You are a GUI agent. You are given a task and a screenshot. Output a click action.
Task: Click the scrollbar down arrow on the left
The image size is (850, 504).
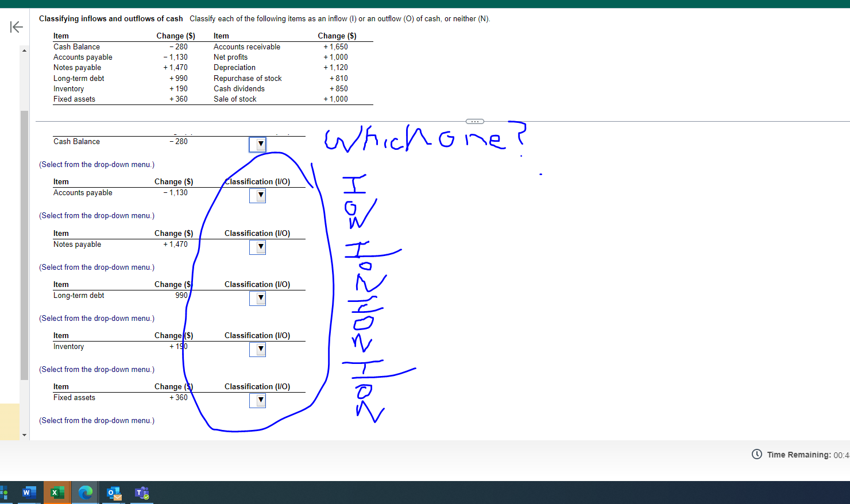pos(24,435)
